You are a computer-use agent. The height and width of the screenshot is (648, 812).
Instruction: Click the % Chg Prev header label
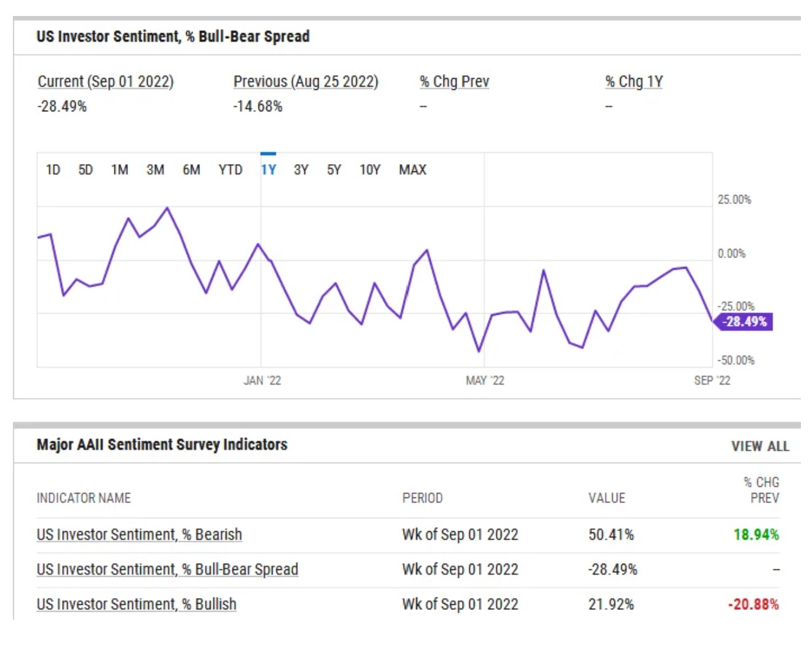[455, 82]
